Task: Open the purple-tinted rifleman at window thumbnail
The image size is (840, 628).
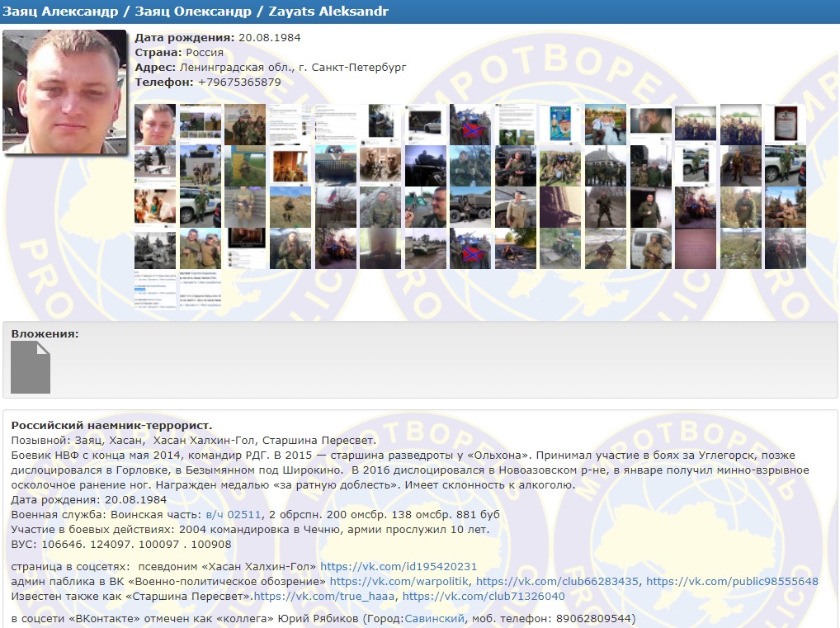Action: [560, 207]
